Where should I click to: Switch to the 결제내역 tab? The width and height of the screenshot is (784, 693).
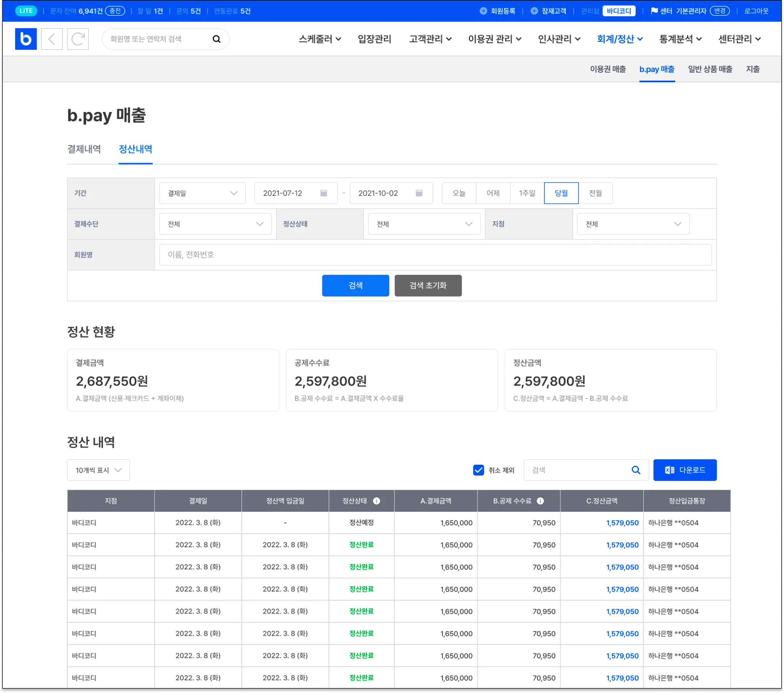pyautogui.click(x=84, y=149)
